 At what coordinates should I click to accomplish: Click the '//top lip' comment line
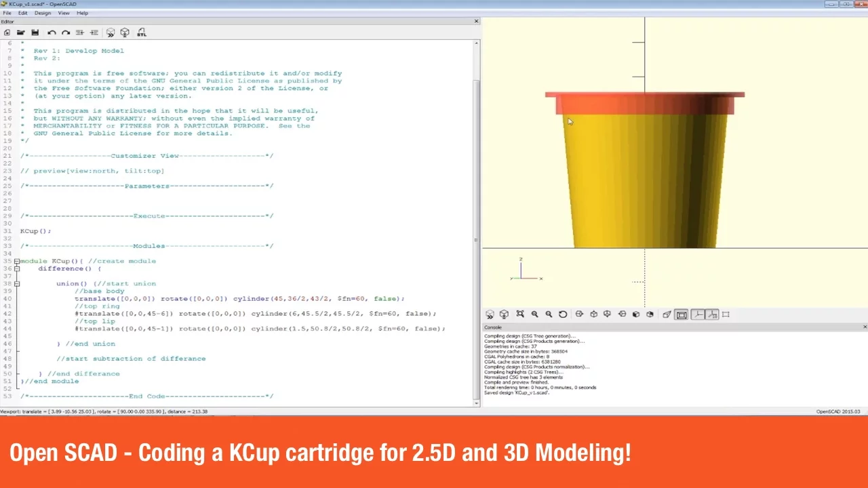95,321
